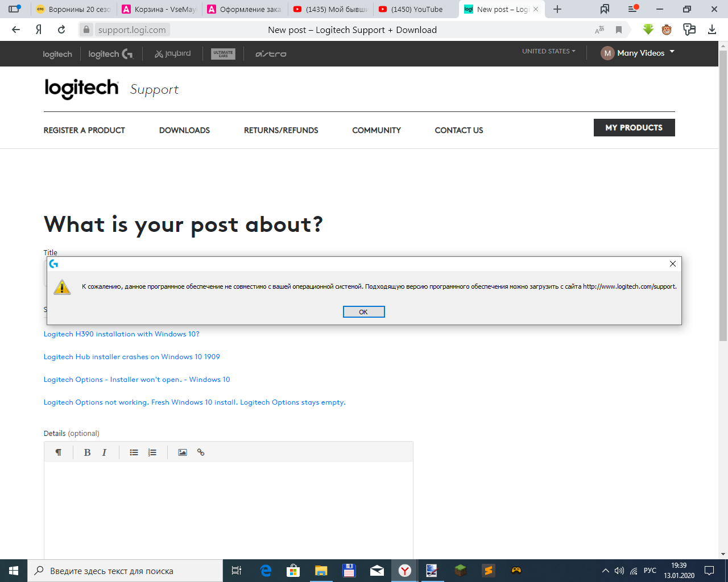The height and width of the screenshot is (582, 728).
Task: Open volume control in system tray
Action: point(619,571)
